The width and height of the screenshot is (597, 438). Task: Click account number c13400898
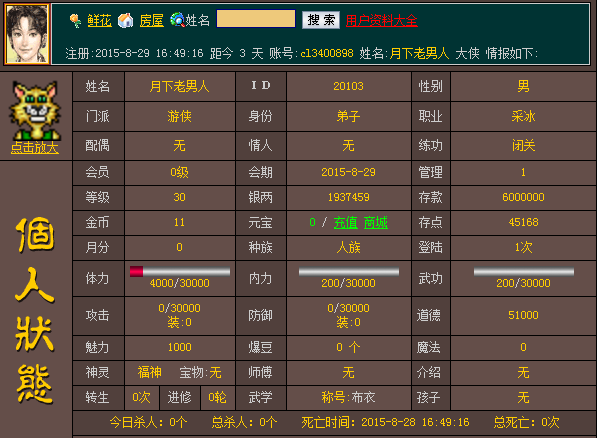(x=327, y=53)
